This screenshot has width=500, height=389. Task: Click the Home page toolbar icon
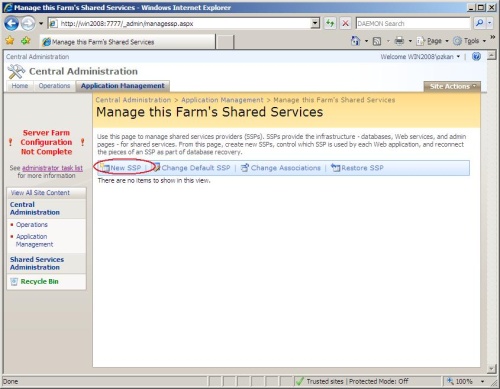coord(356,41)
